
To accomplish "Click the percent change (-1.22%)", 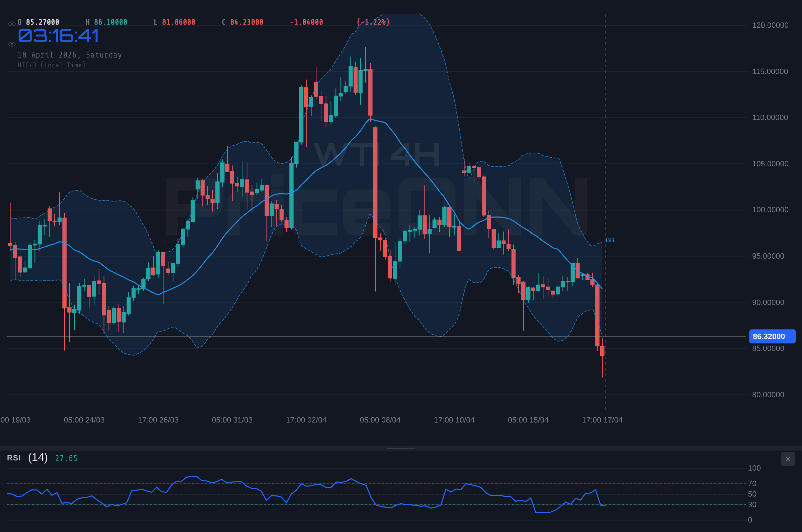I will pyautogui.click(x=373, y=22).
